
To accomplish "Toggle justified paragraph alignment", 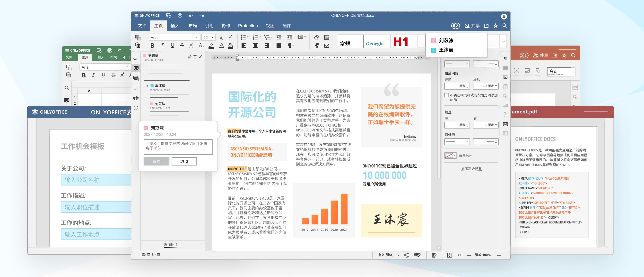I will pos(278,46).
